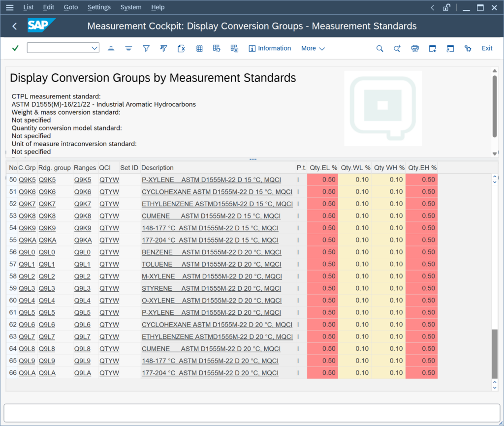Click the splitter handle dots below header
Screen dimensions: 504x426
point(253,159)
